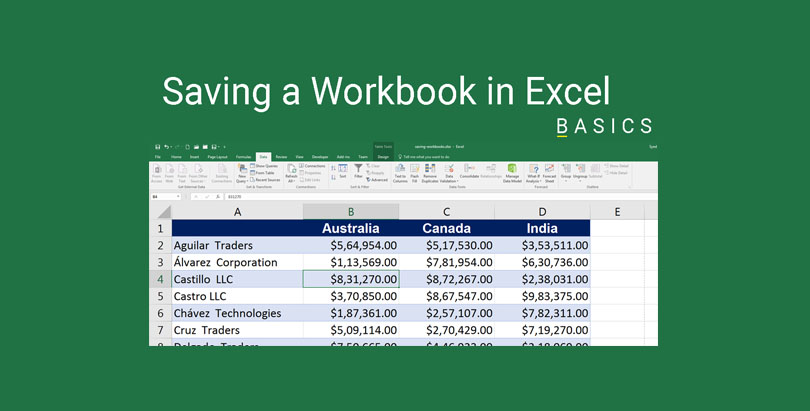Switch to the Home tab
This screenshot has height=411, width=810.
click(176, 157)
